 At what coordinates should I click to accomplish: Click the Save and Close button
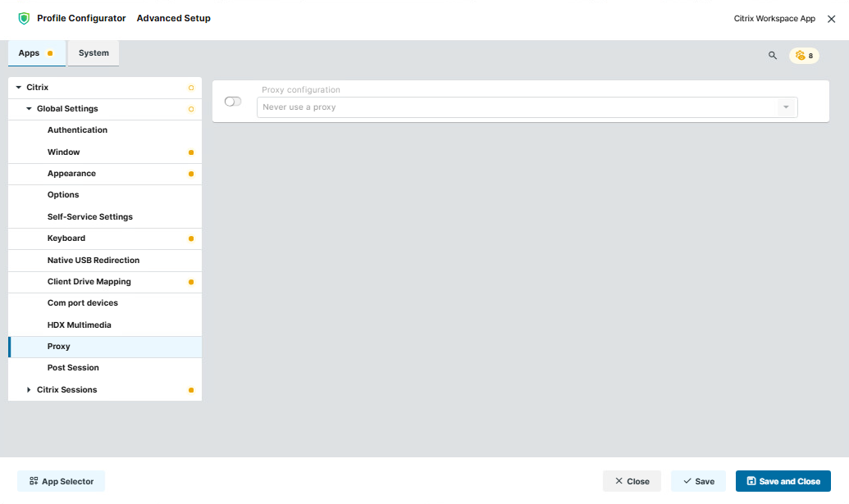point(783,481)
